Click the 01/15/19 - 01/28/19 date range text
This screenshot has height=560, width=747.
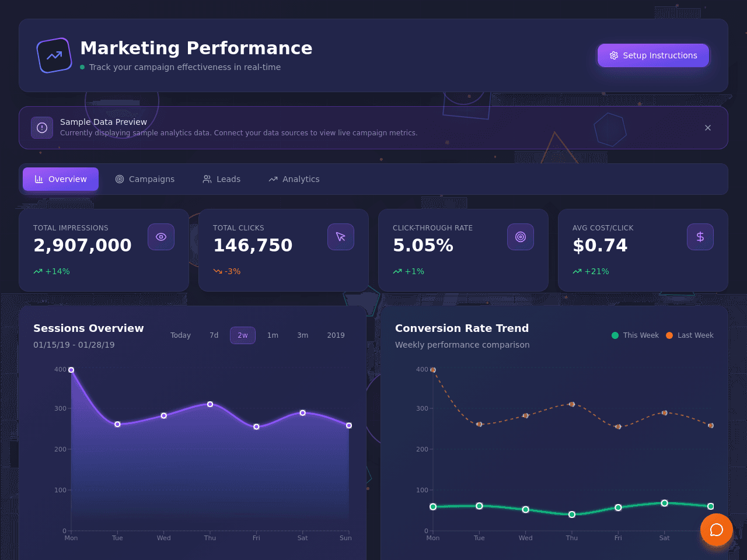(x=74, y=345)
